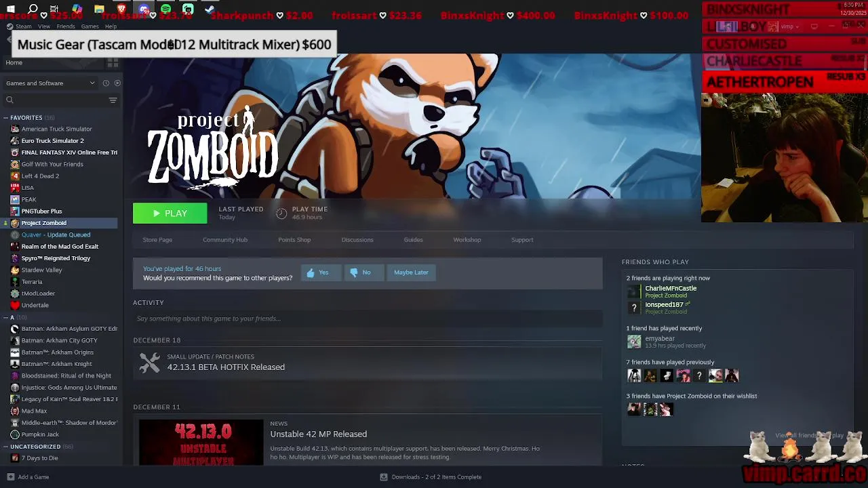
Task: Open the Friends menu
Action: (x=66, y=26)
